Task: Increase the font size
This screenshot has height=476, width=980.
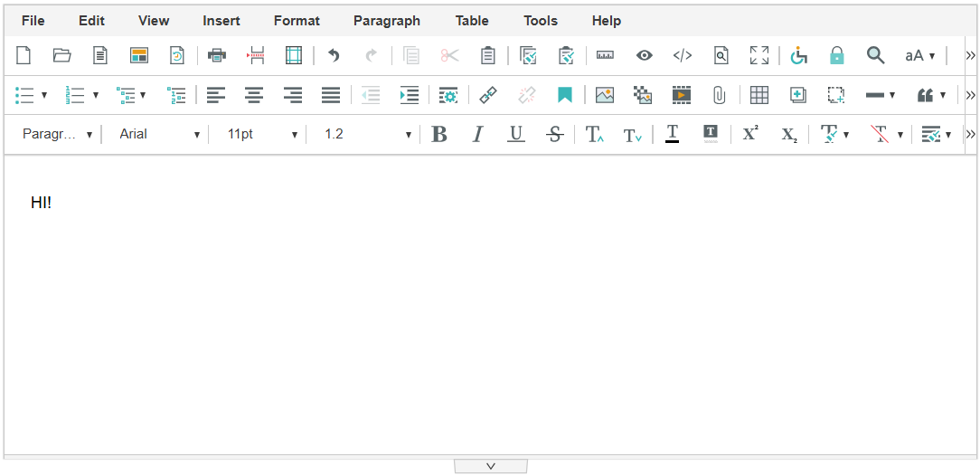Action: click(594, 134)
